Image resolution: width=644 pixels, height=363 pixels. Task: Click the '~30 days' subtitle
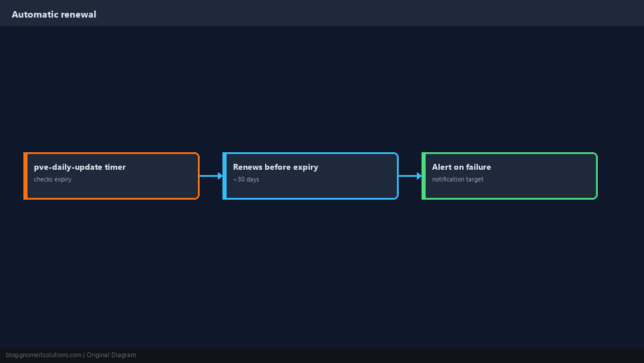click(x=246, y=179)
